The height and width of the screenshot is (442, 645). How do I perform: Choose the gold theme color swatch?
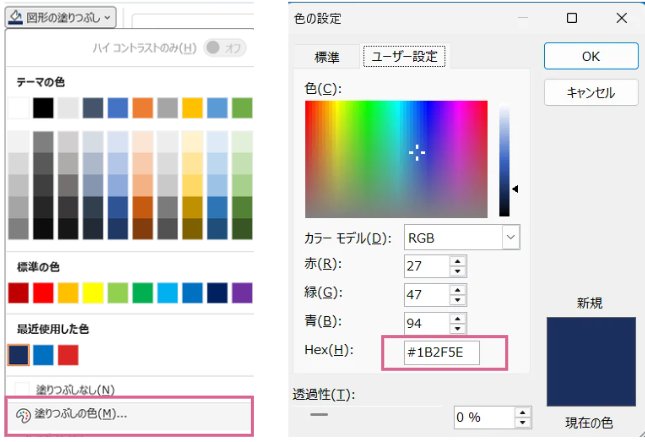tap(193, 108)
